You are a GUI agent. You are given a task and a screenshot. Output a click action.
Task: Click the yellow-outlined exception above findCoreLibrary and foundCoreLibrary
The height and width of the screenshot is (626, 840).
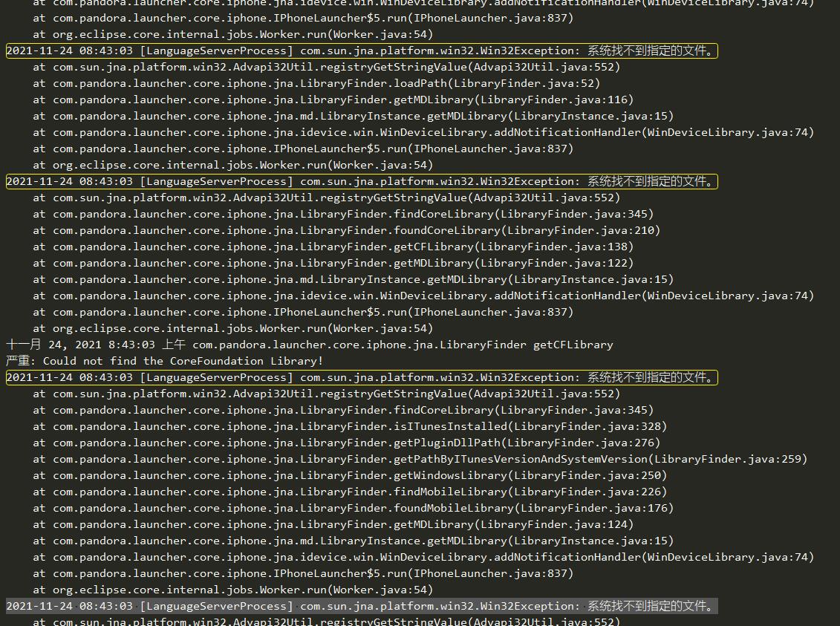[362, 181]
